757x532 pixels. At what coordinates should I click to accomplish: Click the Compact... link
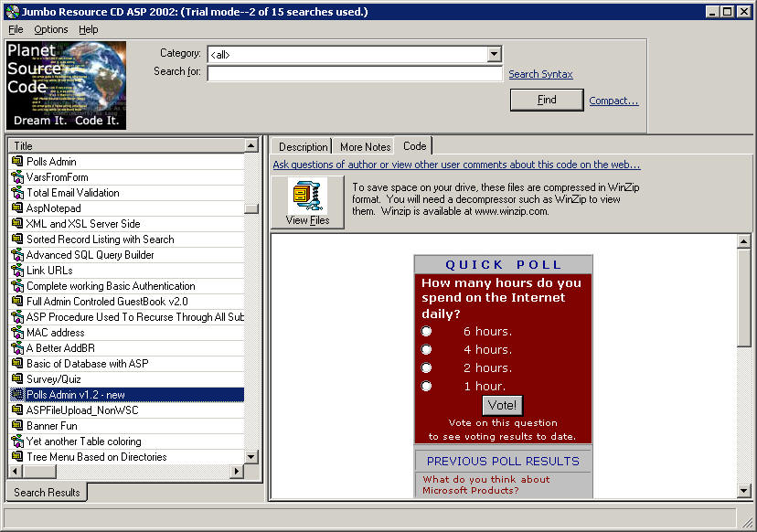coord(613,101)
